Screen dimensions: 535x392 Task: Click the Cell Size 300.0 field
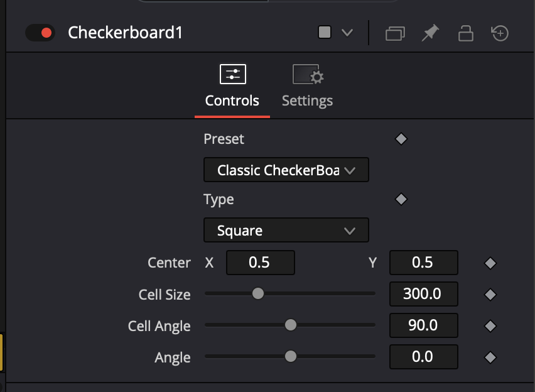423,294
